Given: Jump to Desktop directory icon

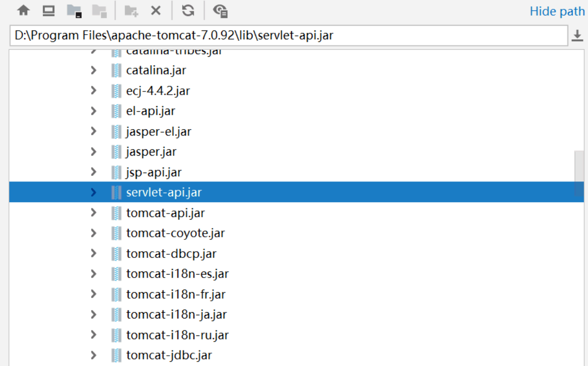Looking at the screenshot, I should [x=49, y=10].
